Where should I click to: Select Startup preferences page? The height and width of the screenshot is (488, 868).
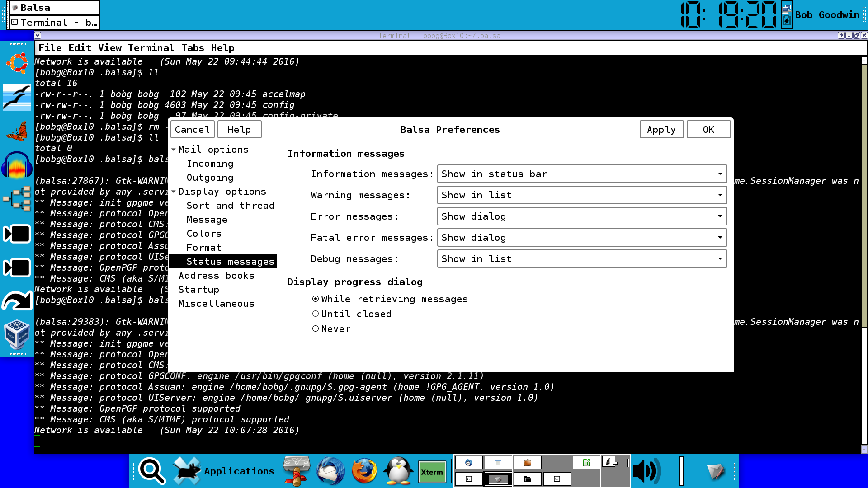(199, 290)
